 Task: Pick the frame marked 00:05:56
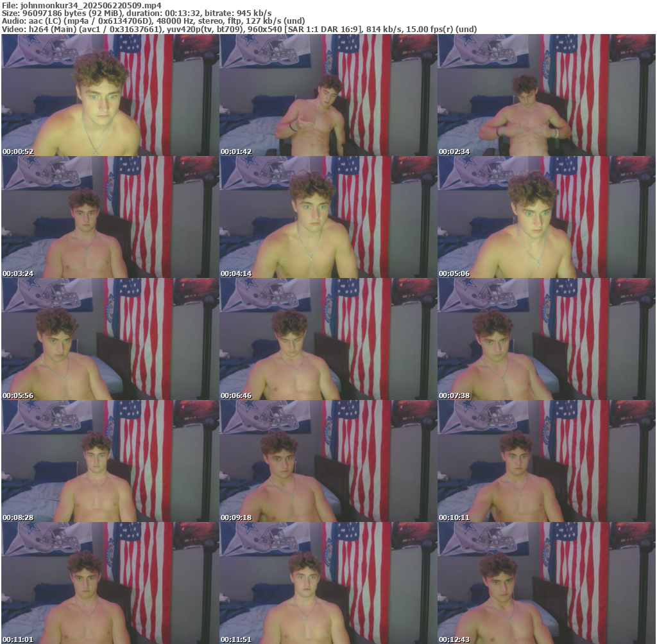pyautogui.click(x=110, y=339)
